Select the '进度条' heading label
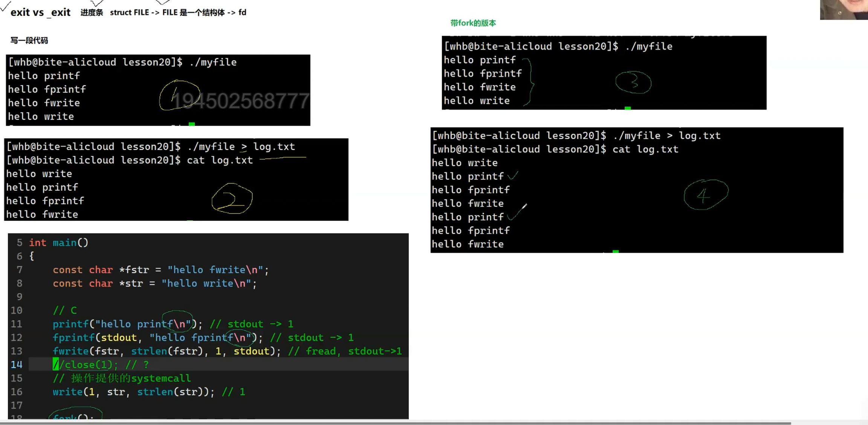Viewport: 868px width, 425px height. [92, 12]
